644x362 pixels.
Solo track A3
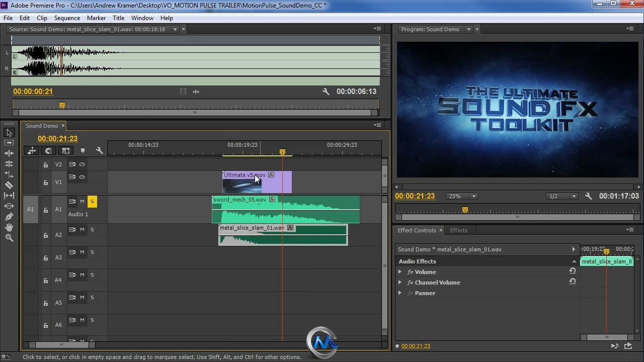coord(92,252)
